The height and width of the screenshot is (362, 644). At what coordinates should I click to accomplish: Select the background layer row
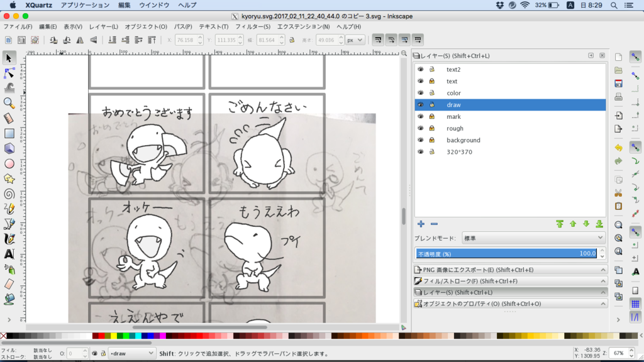510,140
